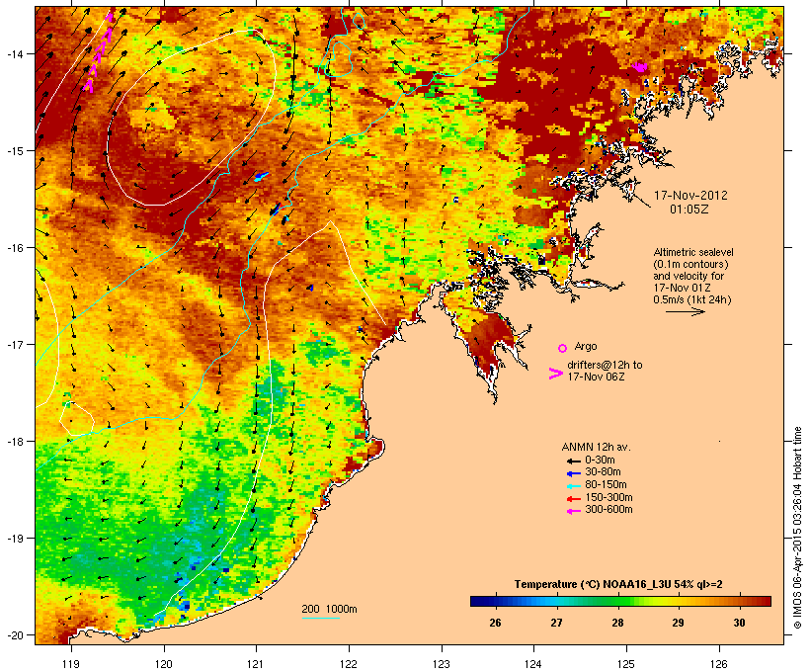
Task: Click the latitude label -18
Action: tap(14, 441)
